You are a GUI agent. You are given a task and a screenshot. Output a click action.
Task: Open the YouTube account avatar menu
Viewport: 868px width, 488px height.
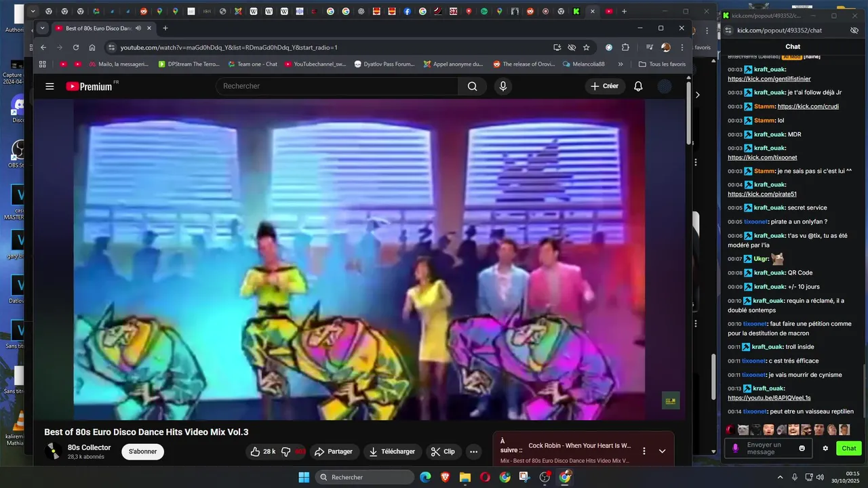click(x=665, y=86)
